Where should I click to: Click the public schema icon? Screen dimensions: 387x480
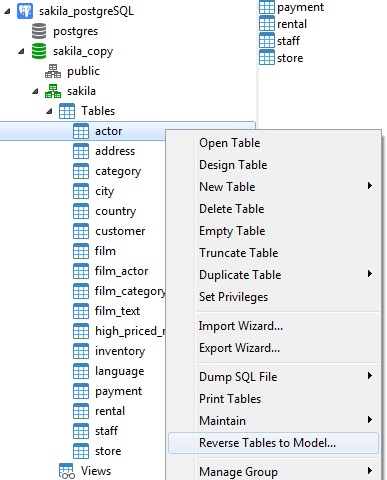(x=53, y=71)
